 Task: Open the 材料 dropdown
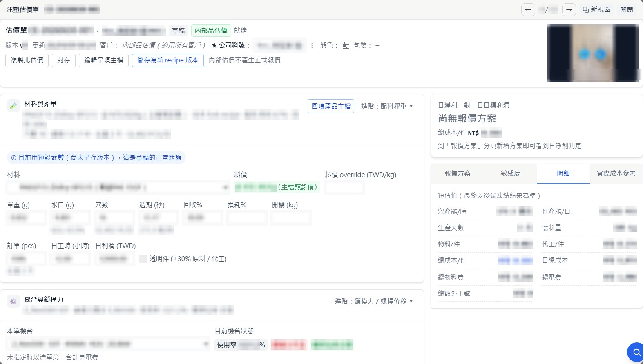118,187
